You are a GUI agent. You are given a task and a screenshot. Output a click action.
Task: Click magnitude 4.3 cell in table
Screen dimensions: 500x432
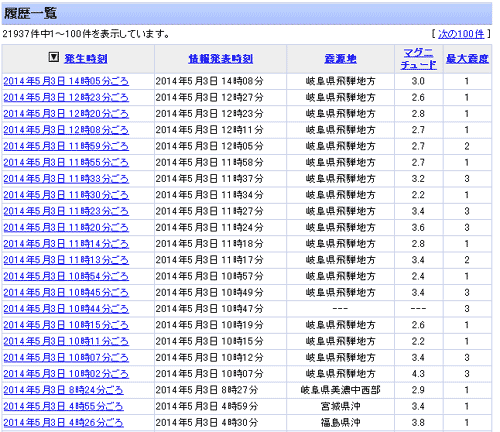coord(418,374)
